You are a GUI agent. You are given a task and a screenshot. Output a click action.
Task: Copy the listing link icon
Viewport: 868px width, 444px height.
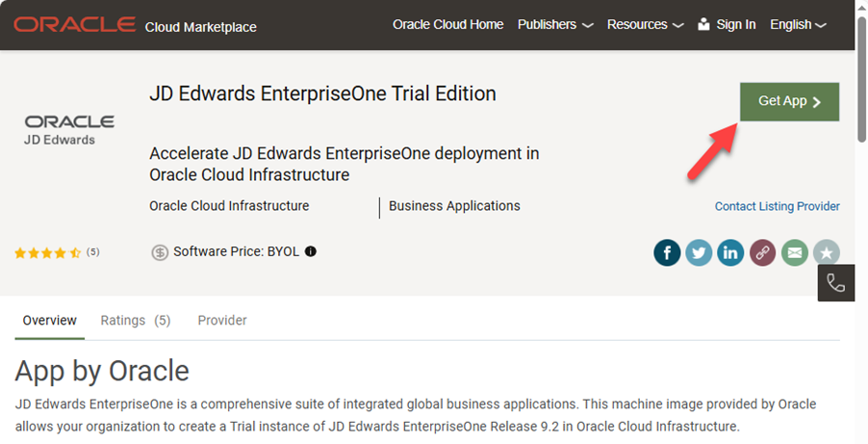763,252
